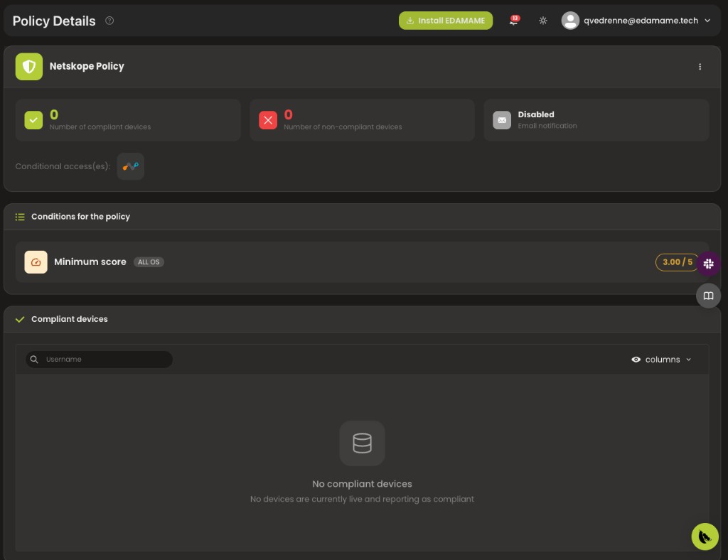The height and width of the screenshot is (560, 728).
Task: Click the No compliant devices message
Action: click(362, 484)
